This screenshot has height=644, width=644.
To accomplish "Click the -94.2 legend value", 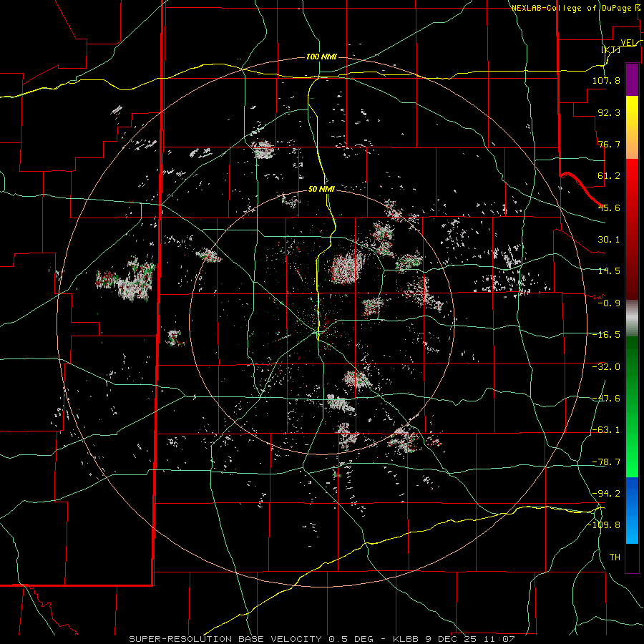I will 606,493.
